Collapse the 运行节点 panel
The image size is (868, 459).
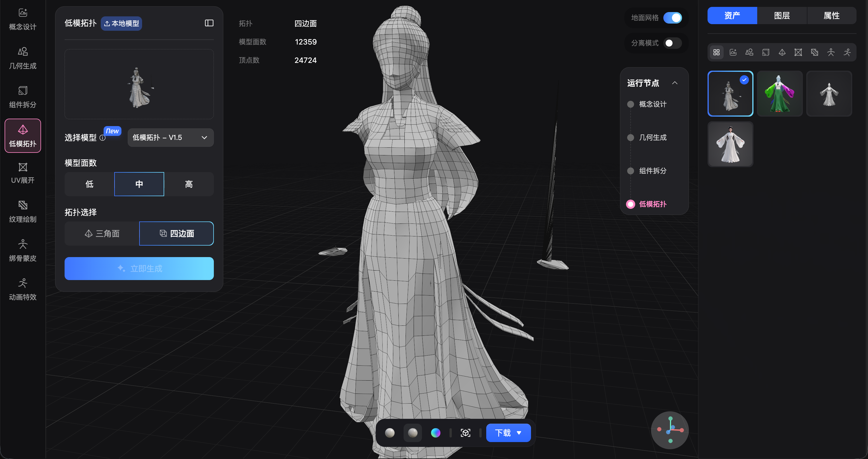(675, 83)
